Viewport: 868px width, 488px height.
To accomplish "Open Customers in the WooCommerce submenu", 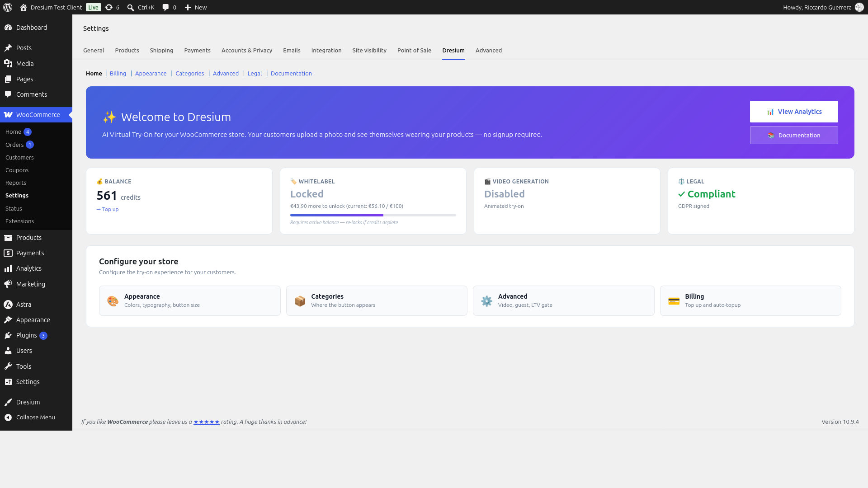I will click(19, 158).
